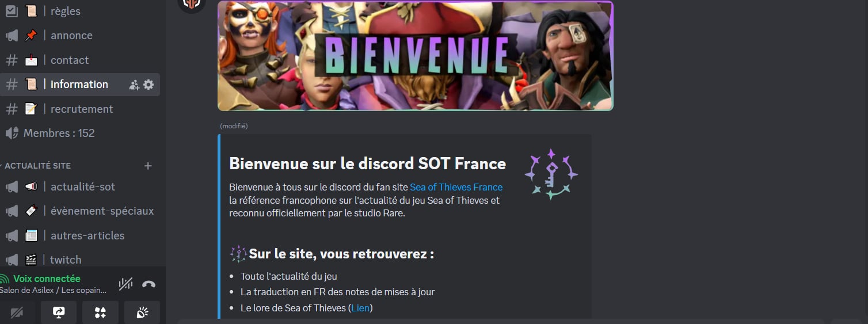Screen dimensions: 868x324
Task: Open settings gear of information channel
Action: click(149, 85)
